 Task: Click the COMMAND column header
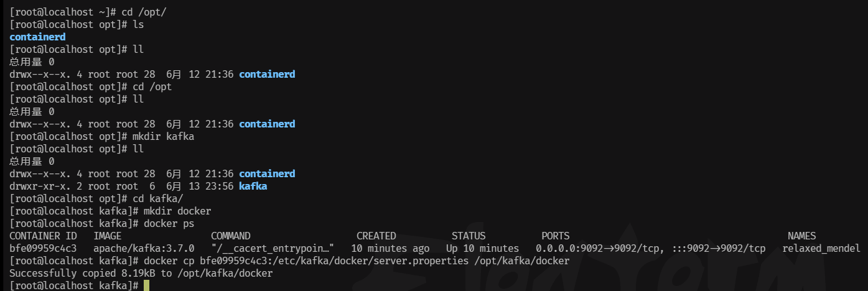tap(230, 236)
